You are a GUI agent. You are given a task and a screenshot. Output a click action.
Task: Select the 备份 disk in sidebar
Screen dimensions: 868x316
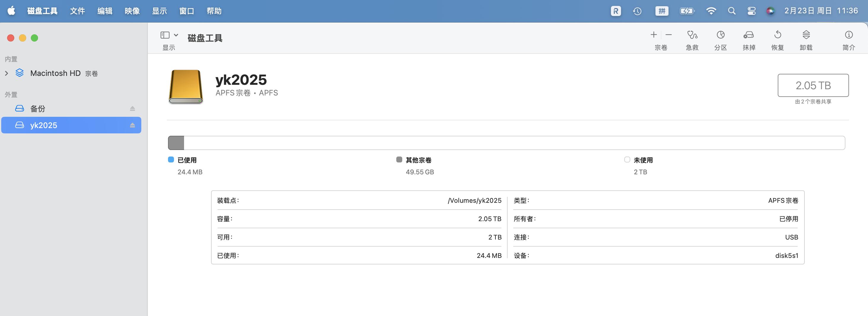coord(38,109)
